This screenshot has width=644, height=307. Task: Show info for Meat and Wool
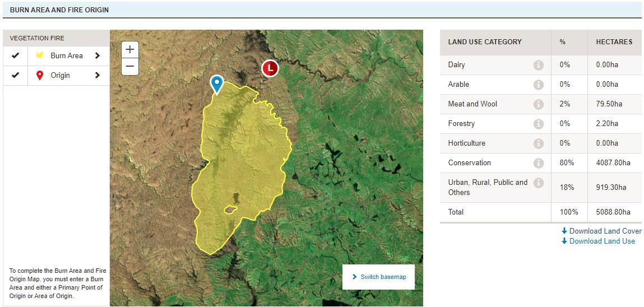click(538, 104)
